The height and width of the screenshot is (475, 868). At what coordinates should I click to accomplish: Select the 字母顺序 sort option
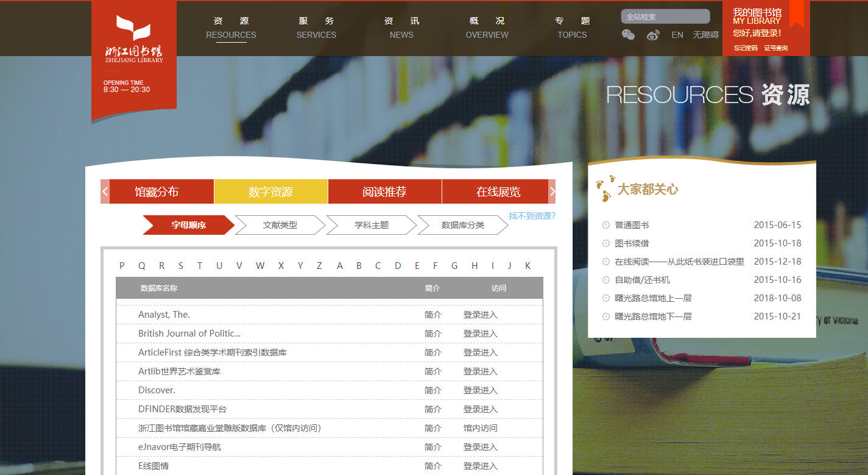[188, 225]
